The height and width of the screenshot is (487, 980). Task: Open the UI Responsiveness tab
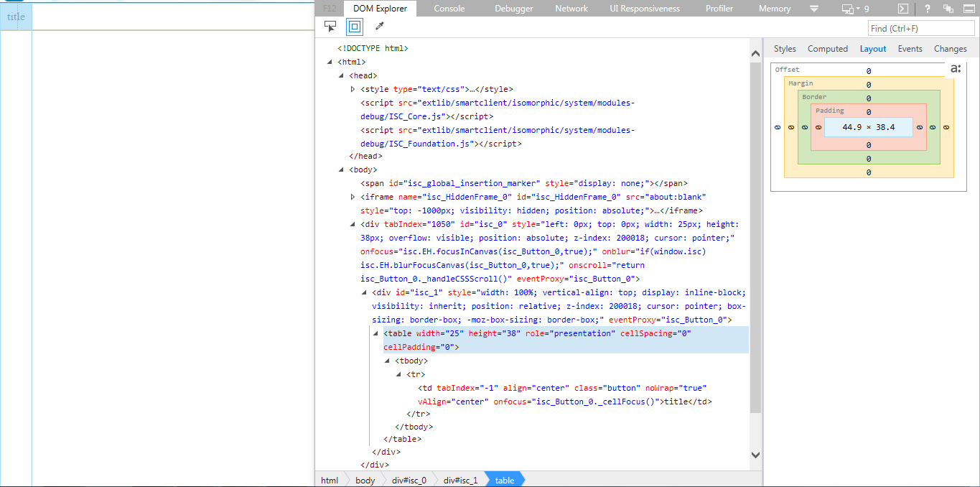point(645,9)
